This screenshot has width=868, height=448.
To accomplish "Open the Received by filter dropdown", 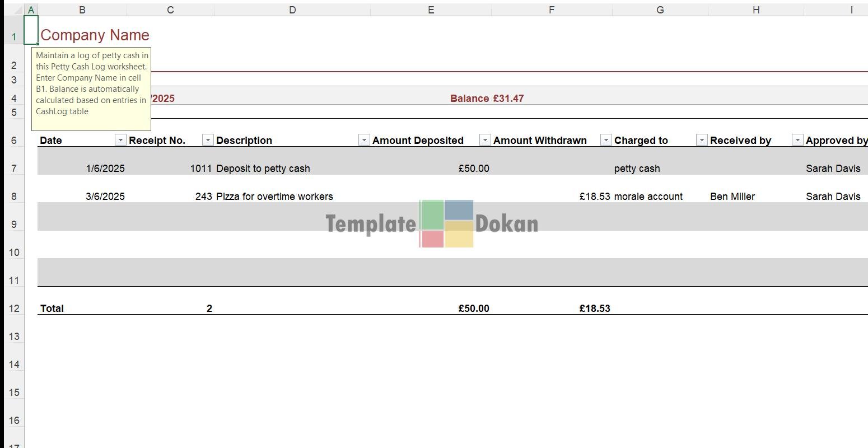I will (797, 140).
